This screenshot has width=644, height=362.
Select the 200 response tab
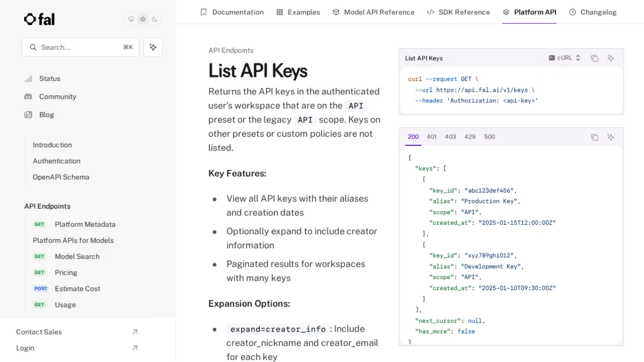tap(413, 137)
